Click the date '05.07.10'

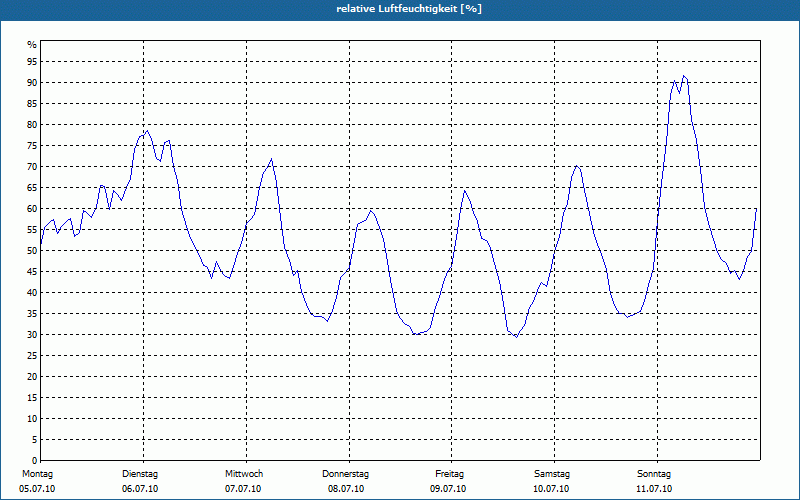tap(37, 489)
